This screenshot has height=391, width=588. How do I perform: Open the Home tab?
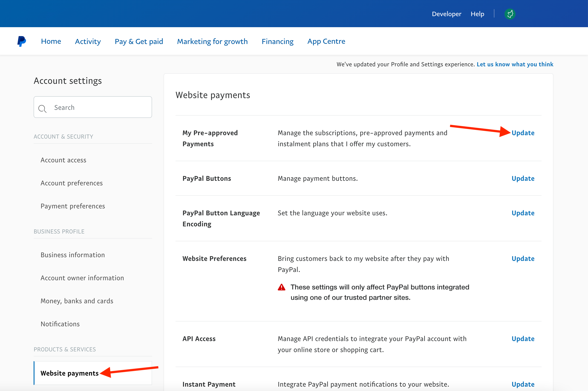(51, 41)
